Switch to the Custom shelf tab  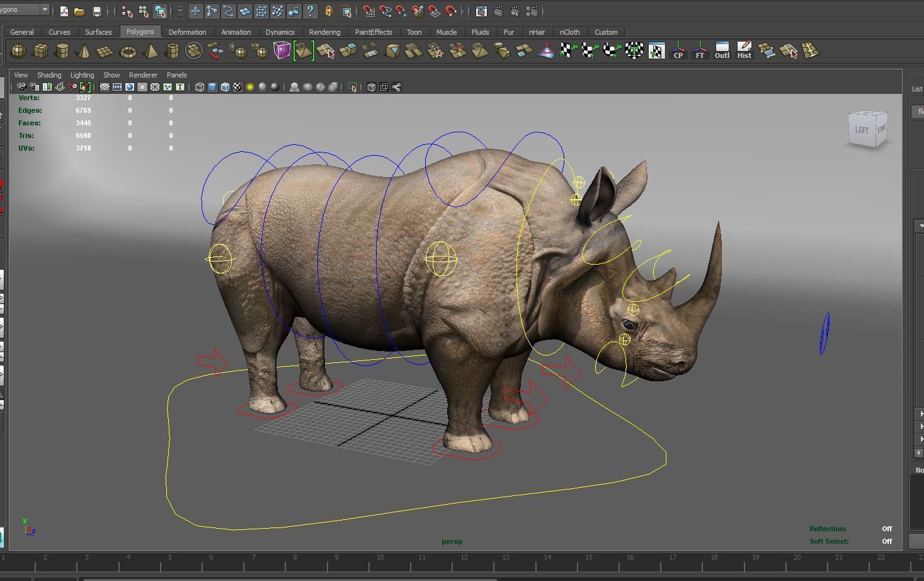click(606, 32)
